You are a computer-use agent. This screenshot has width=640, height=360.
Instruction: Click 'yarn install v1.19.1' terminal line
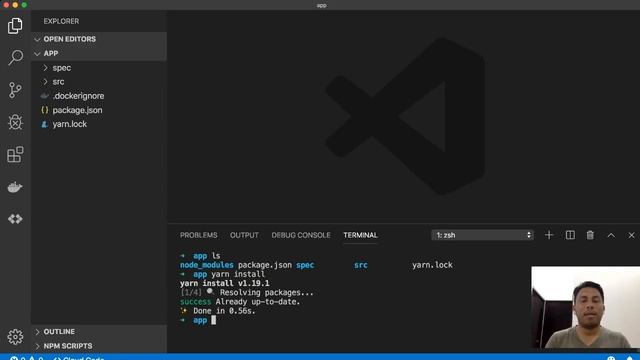pos(224,283)
